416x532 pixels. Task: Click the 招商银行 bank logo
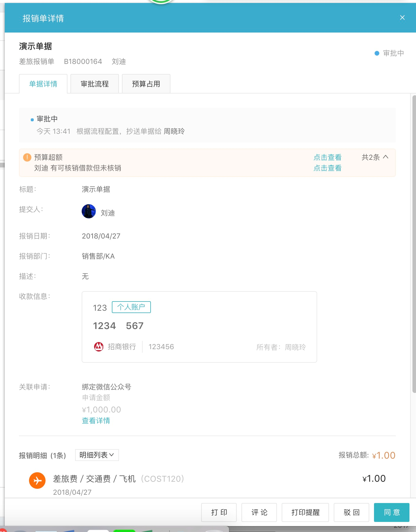[99, 346]
